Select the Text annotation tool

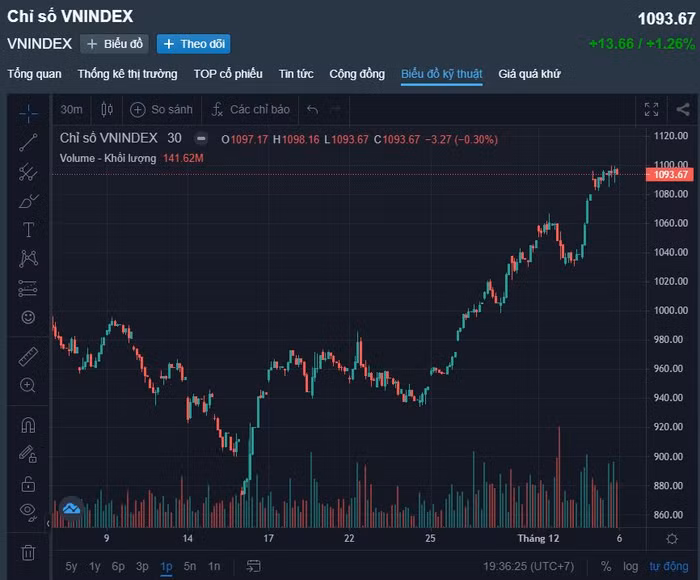pyautogui.click(x=28, y=229)
